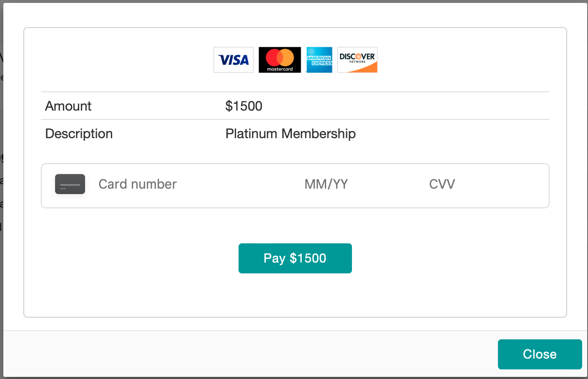Click the American Express logo

[319, 60]
